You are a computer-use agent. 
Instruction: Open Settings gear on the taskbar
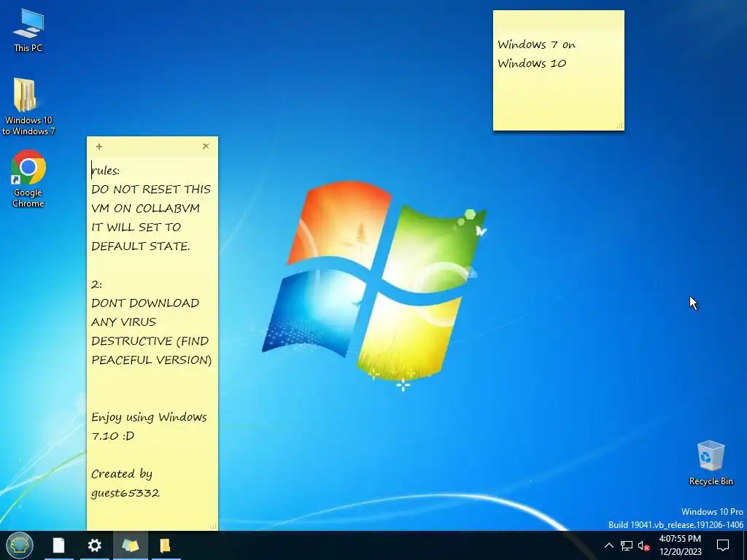pos(94,545)
